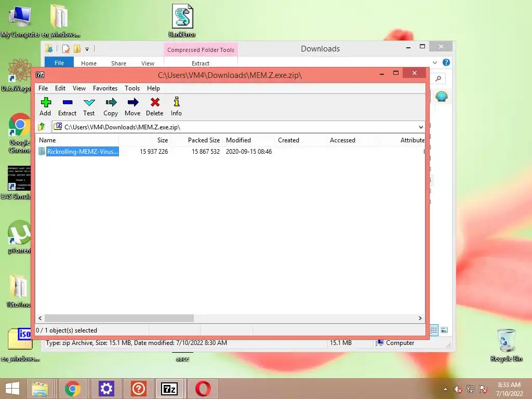
Task: Open the 7-Zip File menu
Action: pyautogui.click(x=43, y=88)
